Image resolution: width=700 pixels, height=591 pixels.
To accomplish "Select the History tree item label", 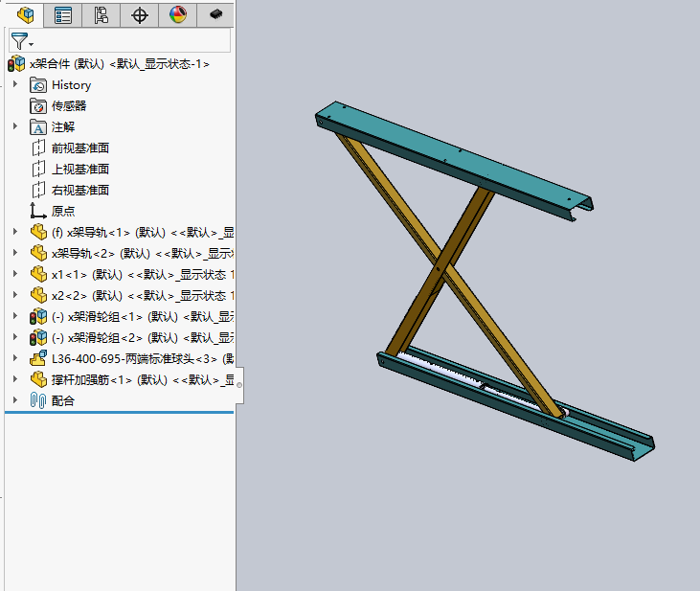I will pyautogui.click(x=72, y=85).
